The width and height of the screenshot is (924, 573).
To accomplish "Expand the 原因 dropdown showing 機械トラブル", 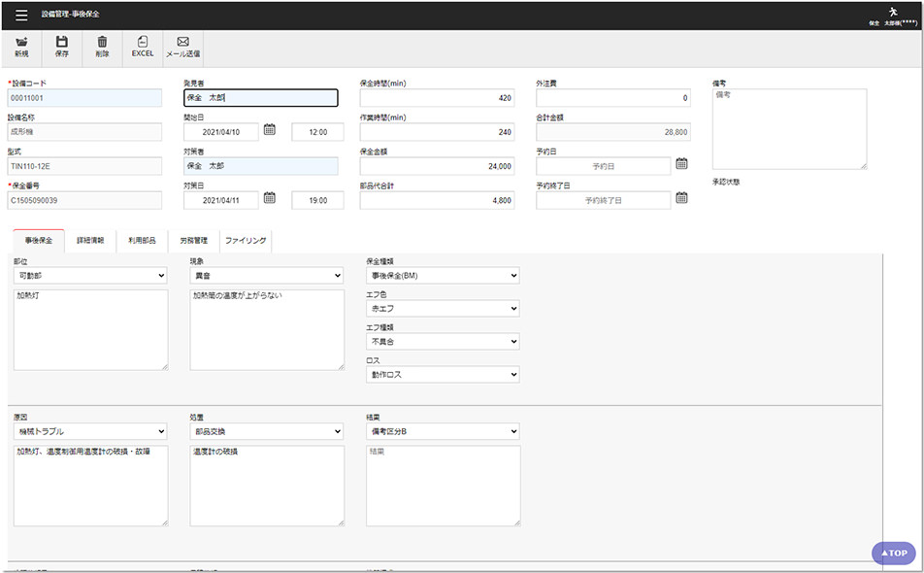I will point(90,431).
